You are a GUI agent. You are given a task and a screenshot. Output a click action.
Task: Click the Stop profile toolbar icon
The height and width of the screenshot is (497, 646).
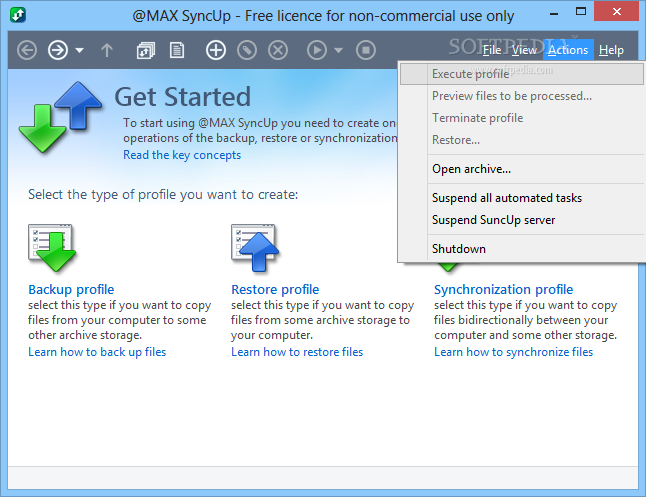366,50
